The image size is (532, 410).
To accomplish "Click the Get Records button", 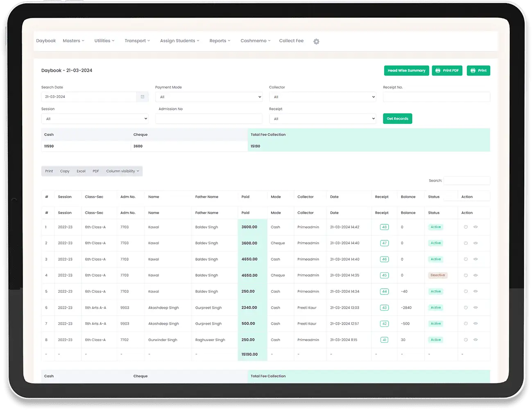I will [397, 118].
